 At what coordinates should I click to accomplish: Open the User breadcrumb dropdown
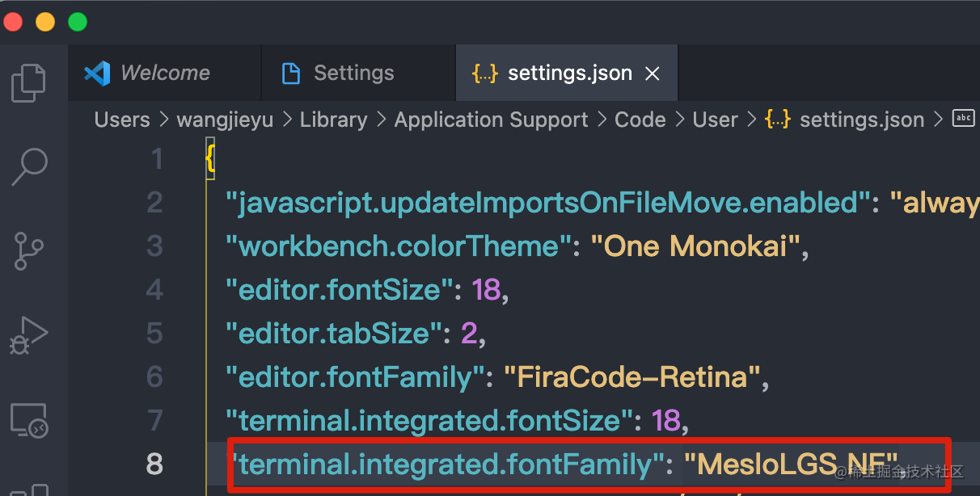click(715, 119)
